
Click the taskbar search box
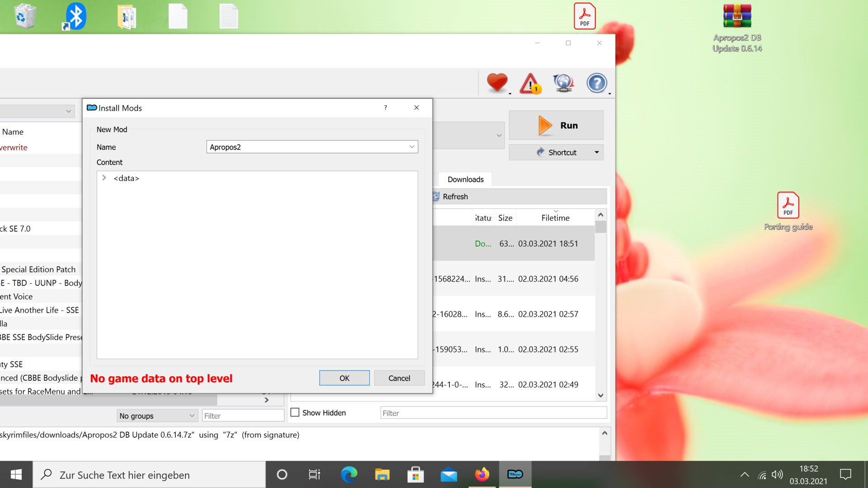coord(149,474)
